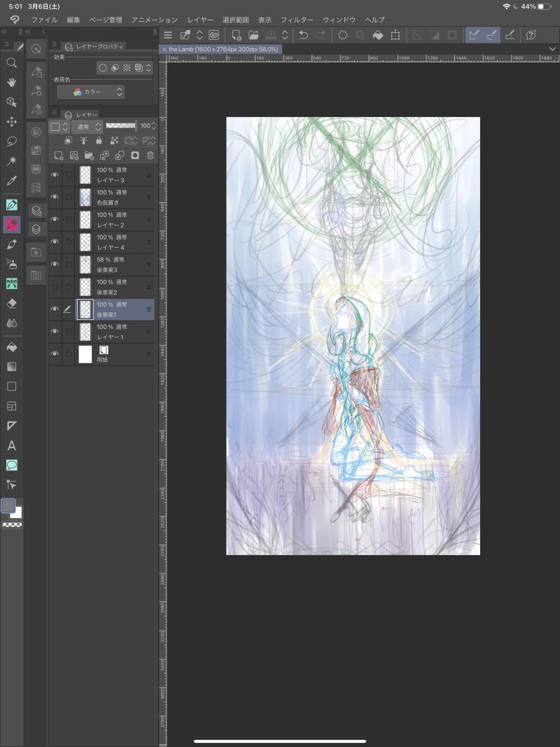Select the Lasso selection tool
The height and width of the screenshot is (747, 560).
11,141
